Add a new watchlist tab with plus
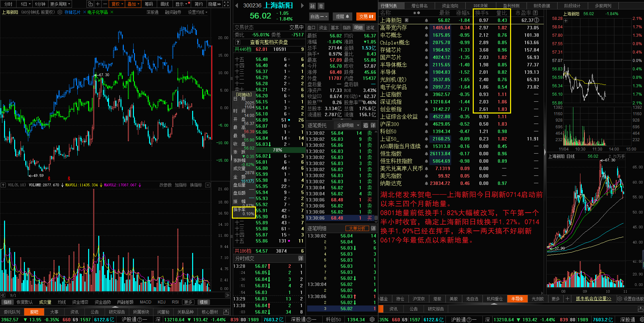Image resolution: width=644 pixels, height=323 pixels. (567, 299)
